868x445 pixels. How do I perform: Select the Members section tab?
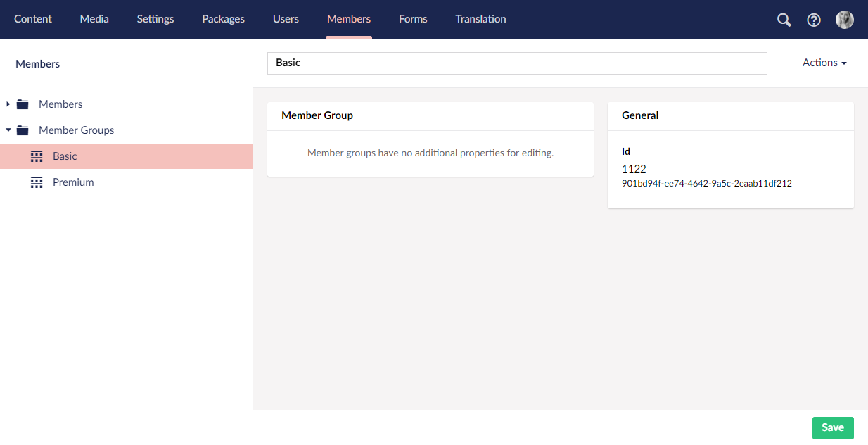tap(349, 19)
